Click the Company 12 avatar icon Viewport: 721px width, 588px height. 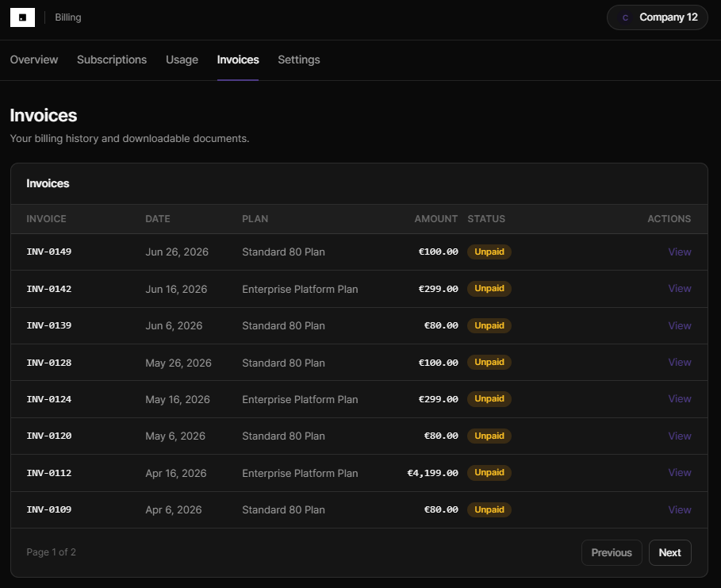point(625,17)
